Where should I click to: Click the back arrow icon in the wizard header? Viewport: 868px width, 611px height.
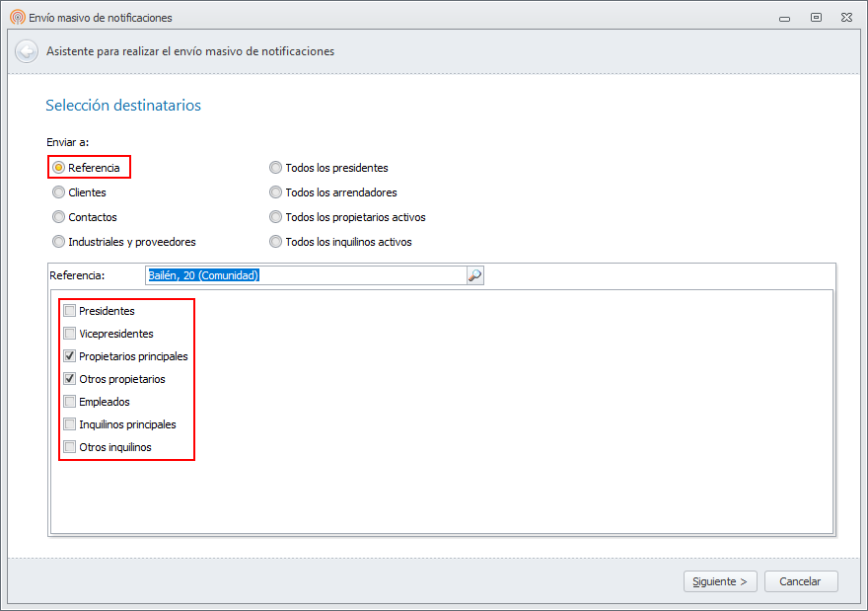click(26, 51)
